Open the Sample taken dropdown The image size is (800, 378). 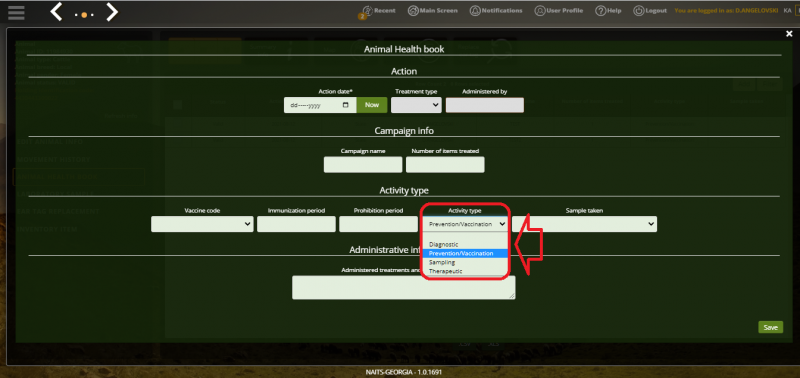tap(585, 224)
